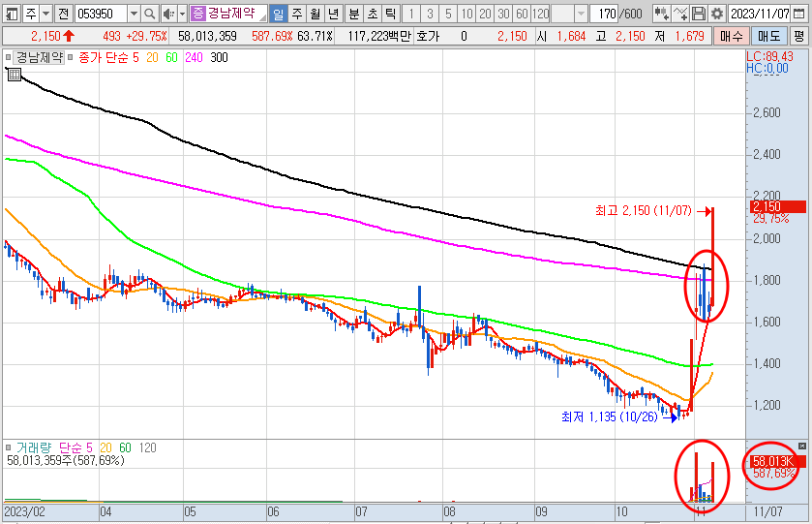
Task: Switch to 월 monthly chart period
Action: (316, 14)
